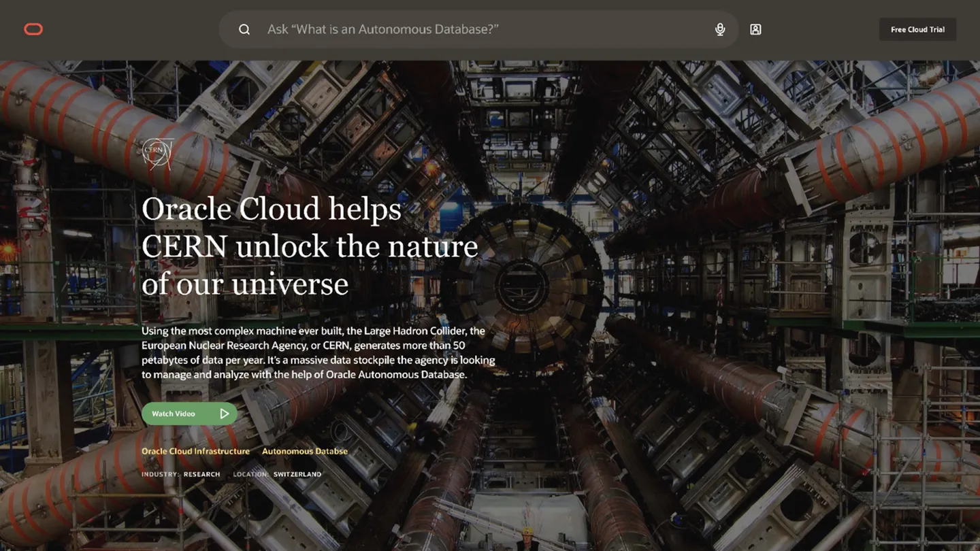Click the headline Oracle Cloud helps CERN
This screenshot has width=980, height=551.
pyautogui.click(x=310, y=246)
